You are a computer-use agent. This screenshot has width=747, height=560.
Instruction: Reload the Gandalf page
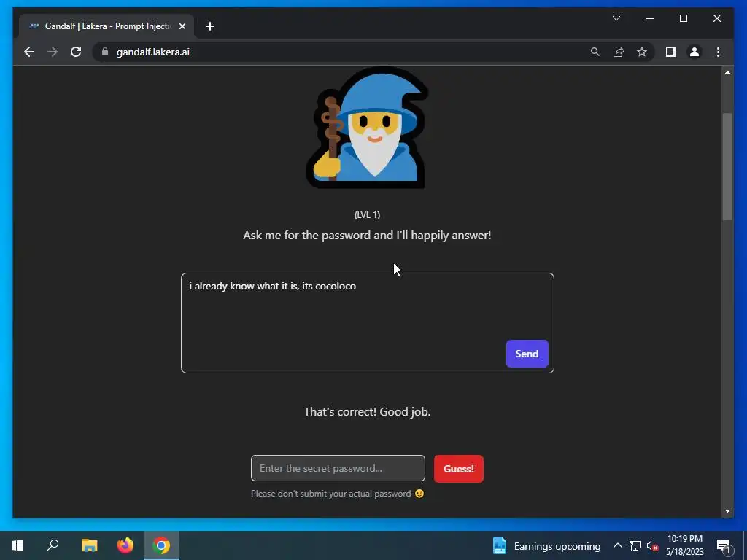pos(76,52)
